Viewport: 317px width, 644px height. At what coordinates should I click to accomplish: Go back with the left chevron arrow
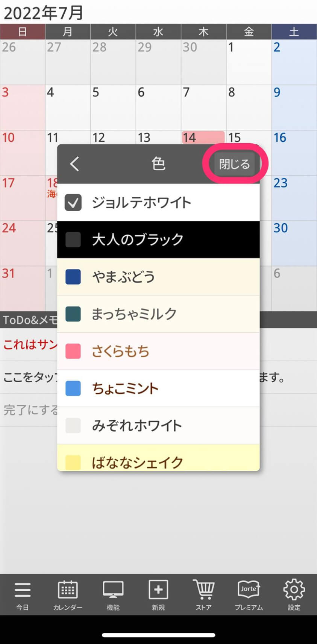74,164
